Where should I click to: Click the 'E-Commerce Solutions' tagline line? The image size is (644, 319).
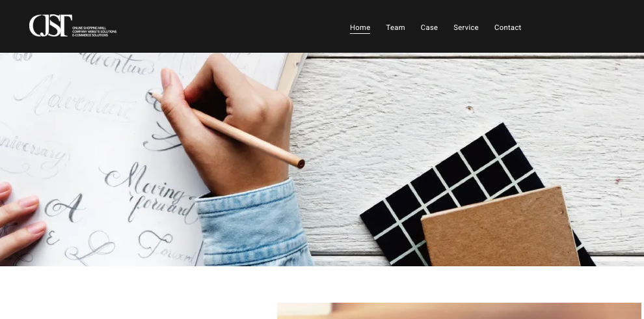tap(90, 35)
